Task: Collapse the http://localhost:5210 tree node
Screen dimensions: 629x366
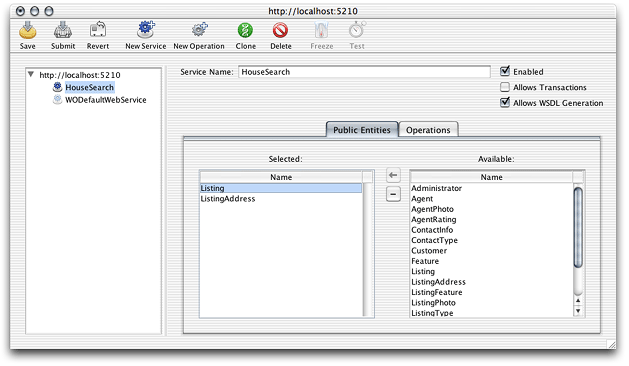Action: pos(31,74)
